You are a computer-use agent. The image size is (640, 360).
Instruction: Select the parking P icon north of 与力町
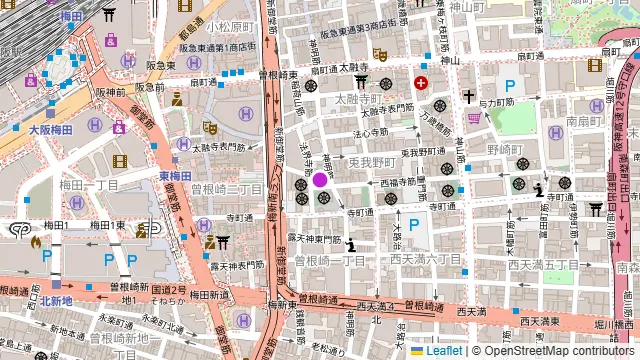[510, 86]
